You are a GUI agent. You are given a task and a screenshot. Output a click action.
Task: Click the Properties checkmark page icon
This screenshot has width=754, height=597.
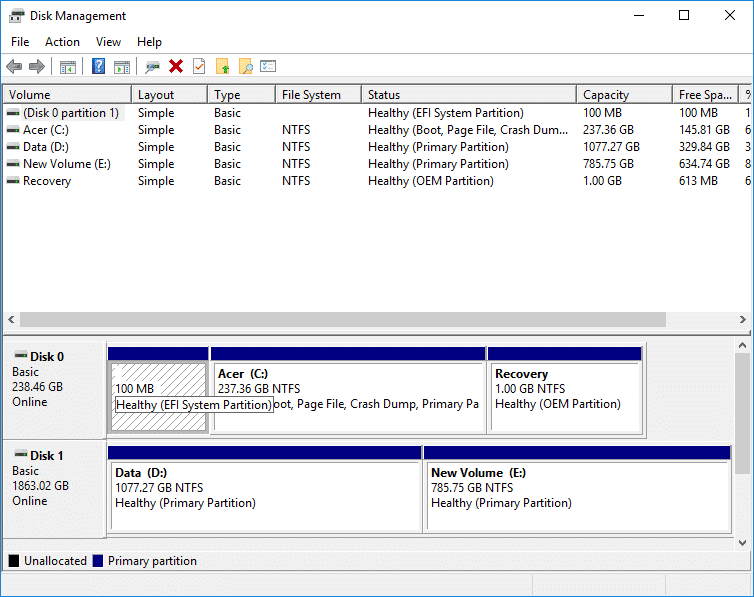[x=199, y=67]
